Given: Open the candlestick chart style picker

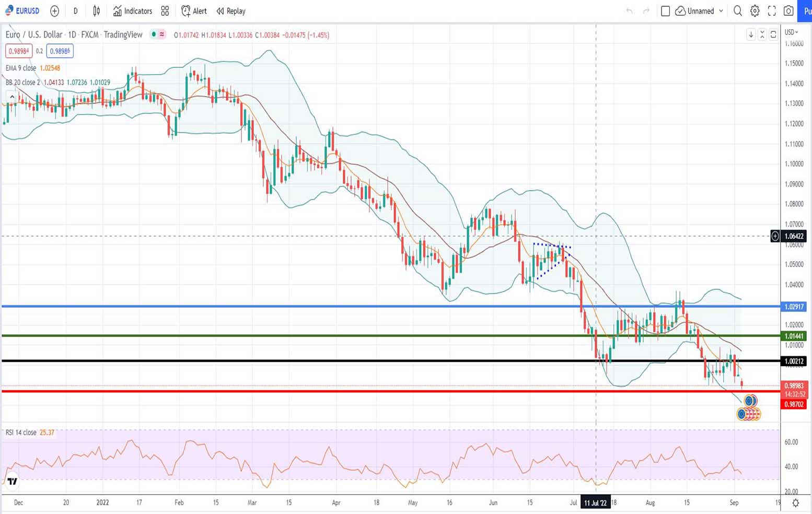Looking at the screenshot, I should coord(97,11).
